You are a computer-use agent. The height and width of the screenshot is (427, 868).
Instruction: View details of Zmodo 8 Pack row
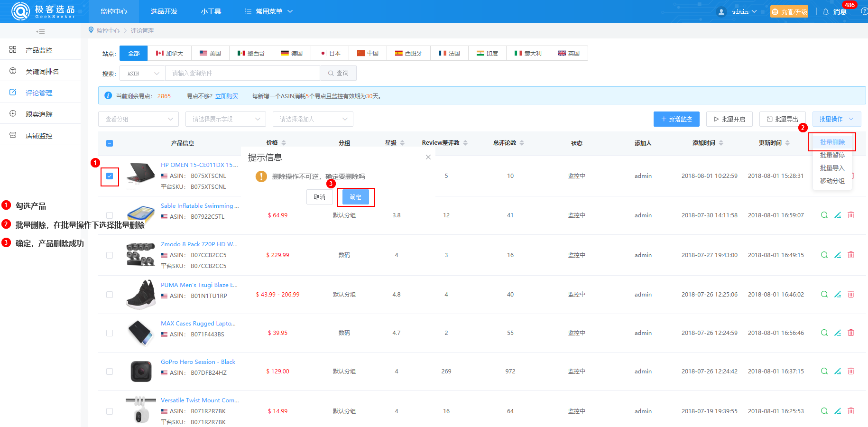824,255
